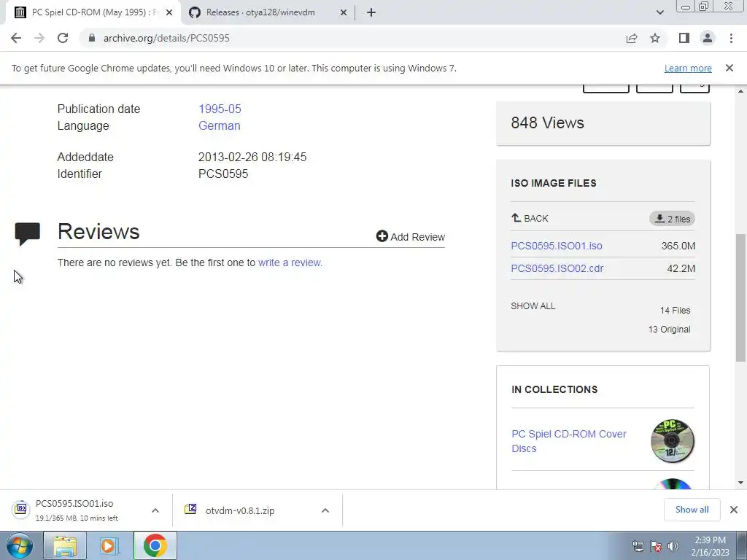
Task: Close the PC Spiel CD-ROM tab
Action: coord(169,12)
